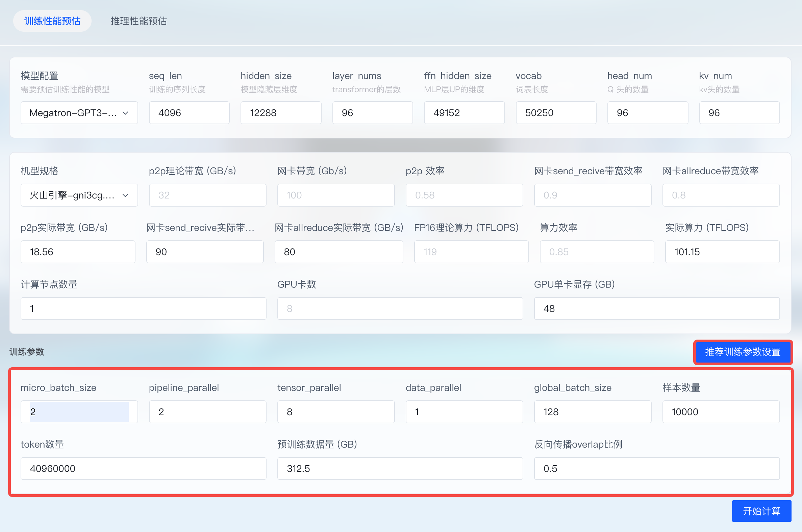The height and width of the screenshot is (532, 802).
Task: Click the 推荐训练参数设置 button
Action: tap(743, 352)
